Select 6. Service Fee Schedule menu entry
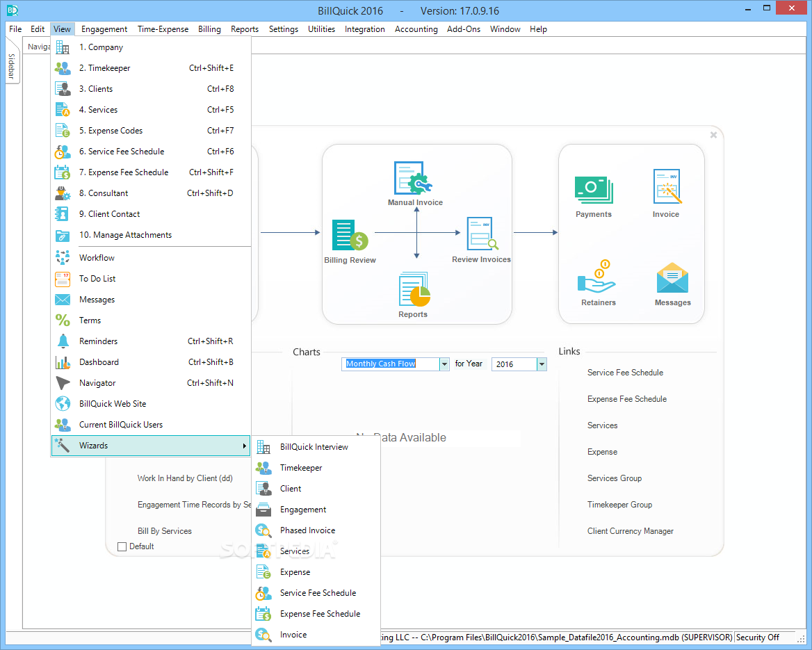Screen dimensions: 812x650 pos(151,152)
